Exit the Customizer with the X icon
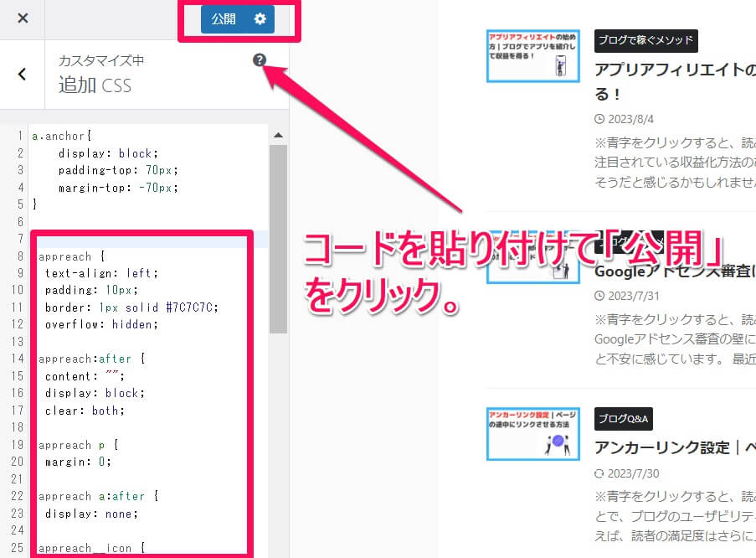This screenshot has width=756, height=558. click(x=22, y=18)
